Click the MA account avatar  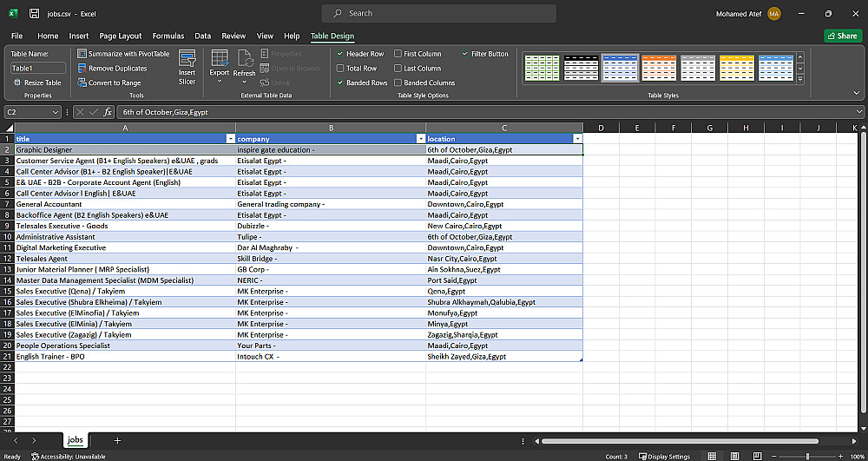click(774, 13)
